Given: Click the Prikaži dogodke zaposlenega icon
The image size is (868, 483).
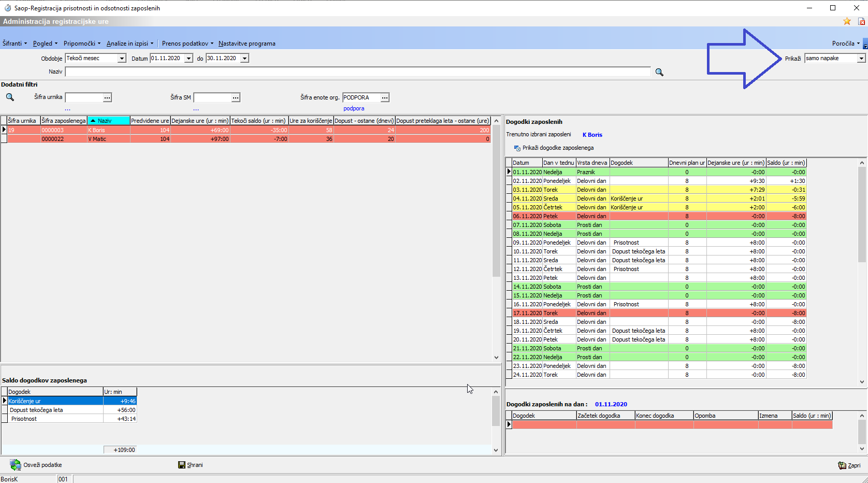Looking at the screenshot, I should pyautogui.click(x=517, y=148).
